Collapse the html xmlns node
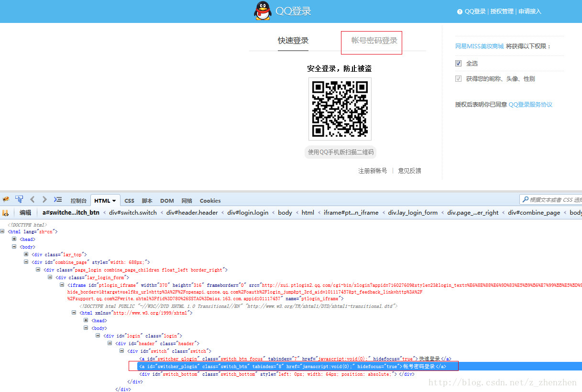The width and height of the screenshot is (582, 392). pyautogui.click(x=74, y=313)
